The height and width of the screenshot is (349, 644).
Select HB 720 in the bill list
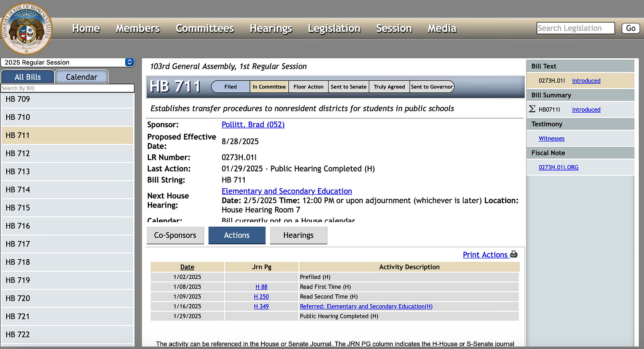pos(67,299)
